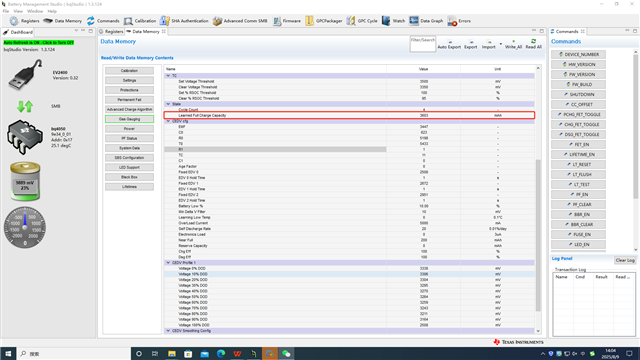Toggle PCHG_FET_TOGGLE command

click(x=578, y=115)
